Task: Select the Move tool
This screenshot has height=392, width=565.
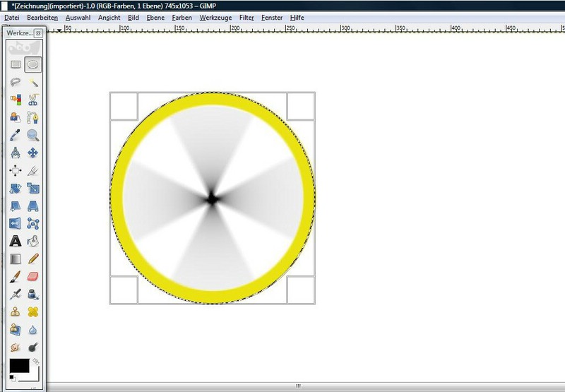Action: pos(32,153)
